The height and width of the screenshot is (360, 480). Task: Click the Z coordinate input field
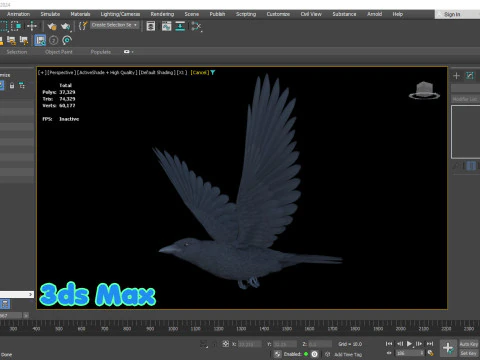tap(320, 344)
